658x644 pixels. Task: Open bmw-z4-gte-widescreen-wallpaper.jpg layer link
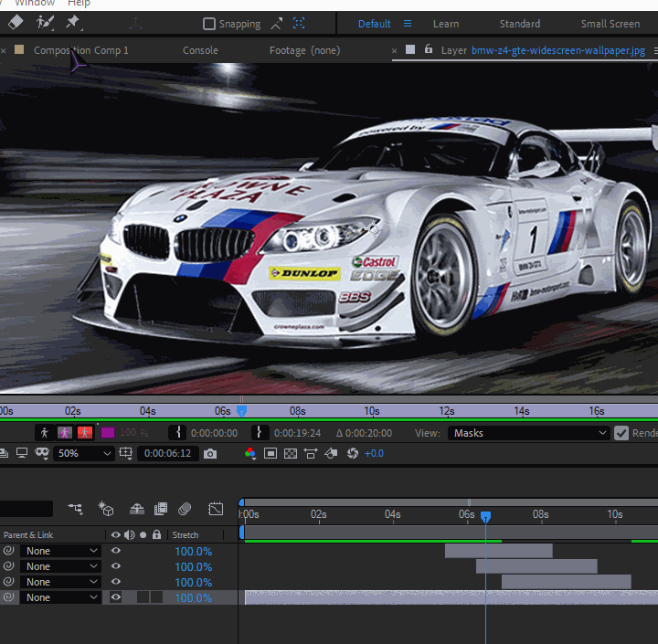558,50
